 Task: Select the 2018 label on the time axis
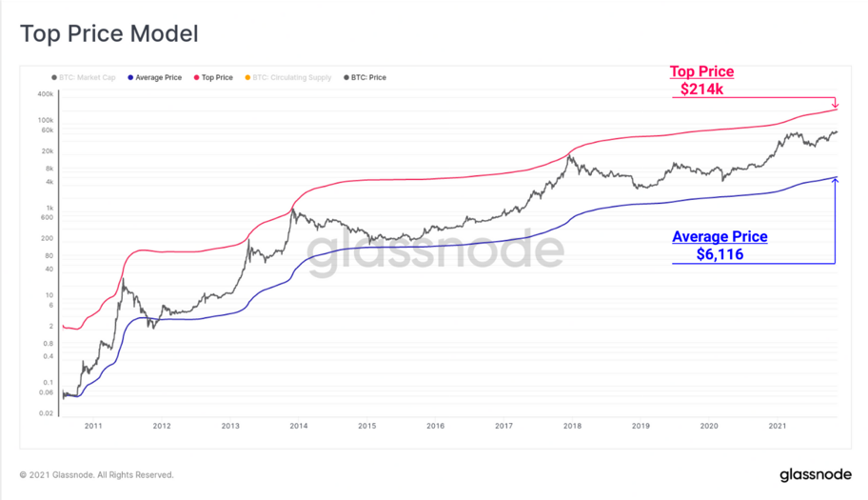pos(572,426)
